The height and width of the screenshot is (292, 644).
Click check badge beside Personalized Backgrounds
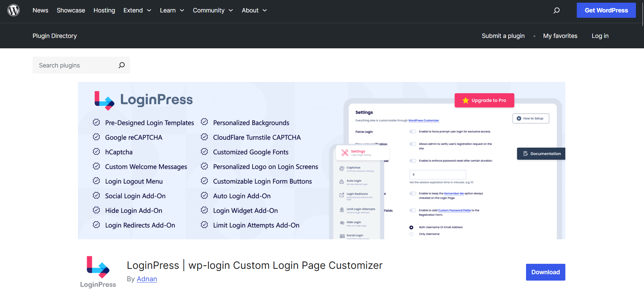pyautogui.click(x=204, y=122)
